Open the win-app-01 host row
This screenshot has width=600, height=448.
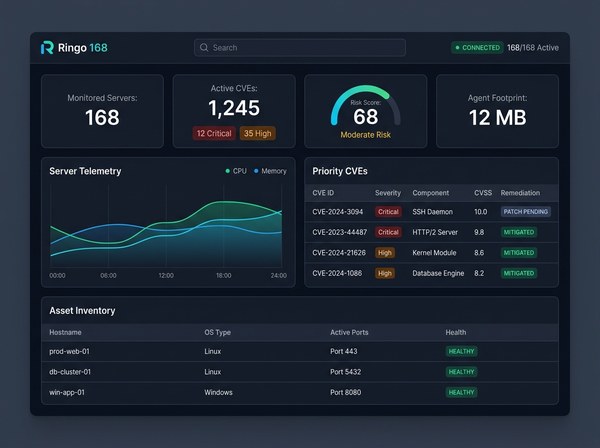[300, 393]
